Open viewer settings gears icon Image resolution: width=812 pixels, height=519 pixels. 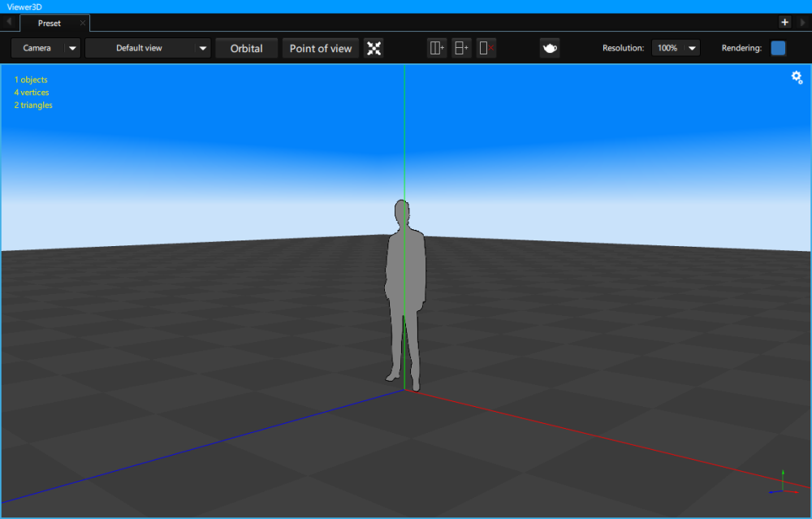[797, 77]
